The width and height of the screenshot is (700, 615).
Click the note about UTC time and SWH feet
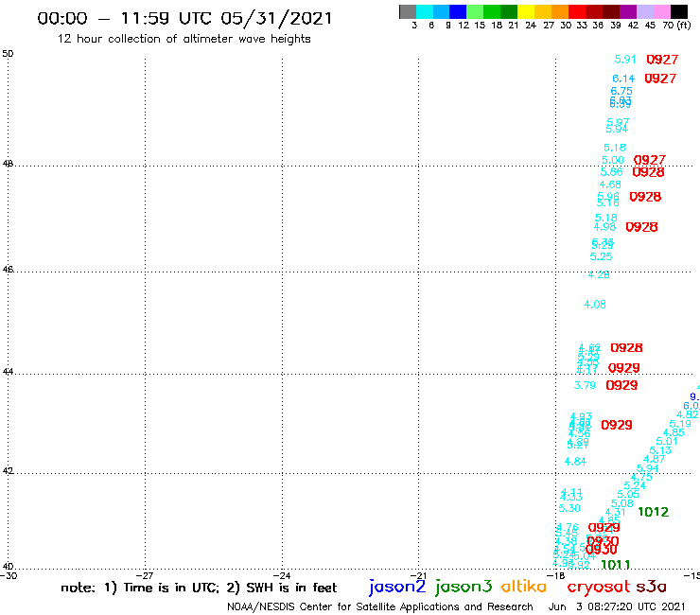[199, 588]
